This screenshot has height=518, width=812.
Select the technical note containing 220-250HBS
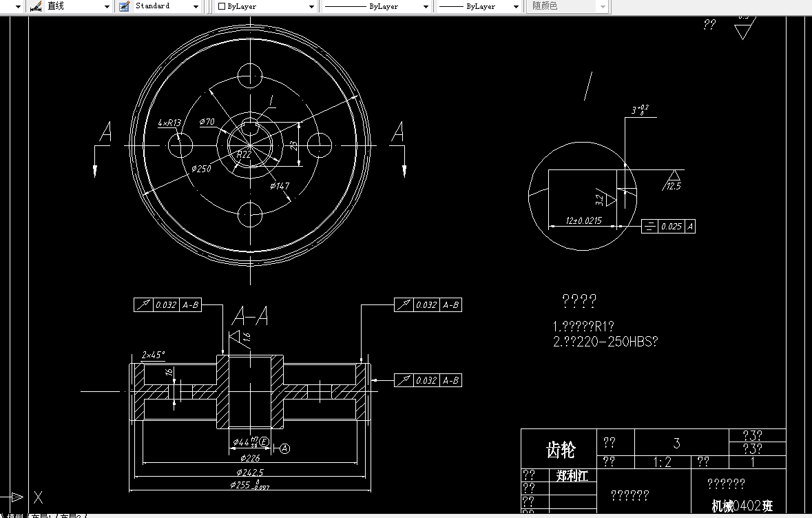tap(605, 342)
